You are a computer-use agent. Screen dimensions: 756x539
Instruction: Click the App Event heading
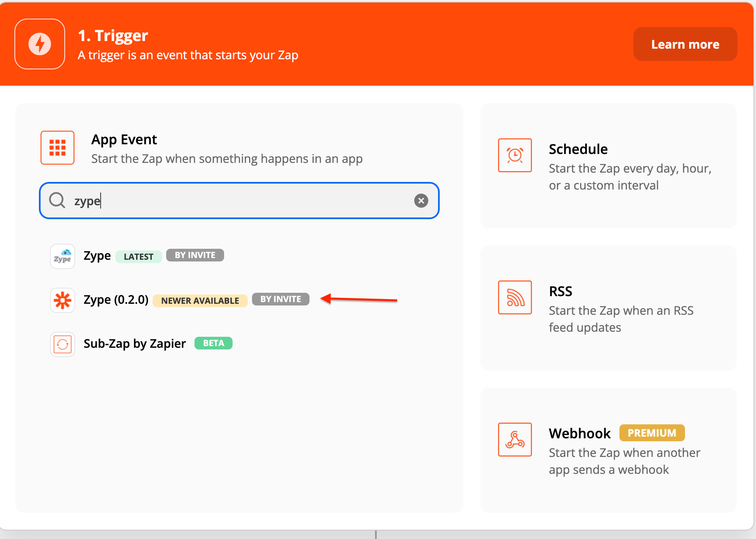(x=124, y=140)
